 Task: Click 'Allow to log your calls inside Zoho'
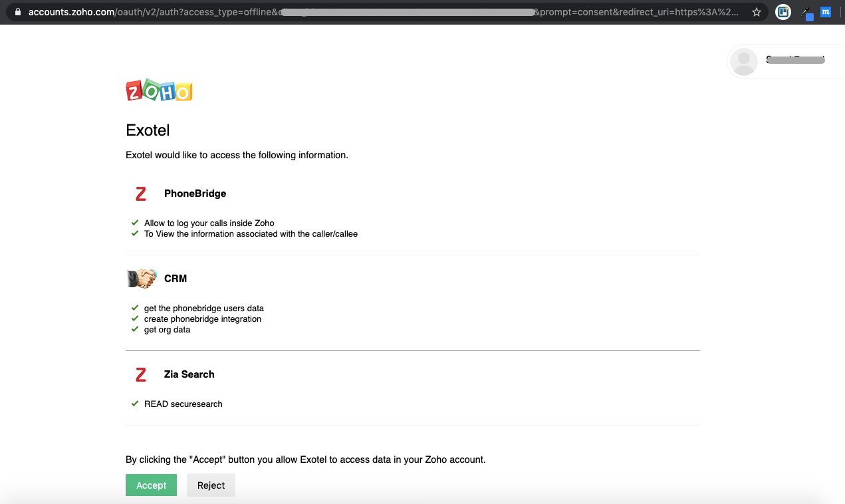tap(209, 223)
